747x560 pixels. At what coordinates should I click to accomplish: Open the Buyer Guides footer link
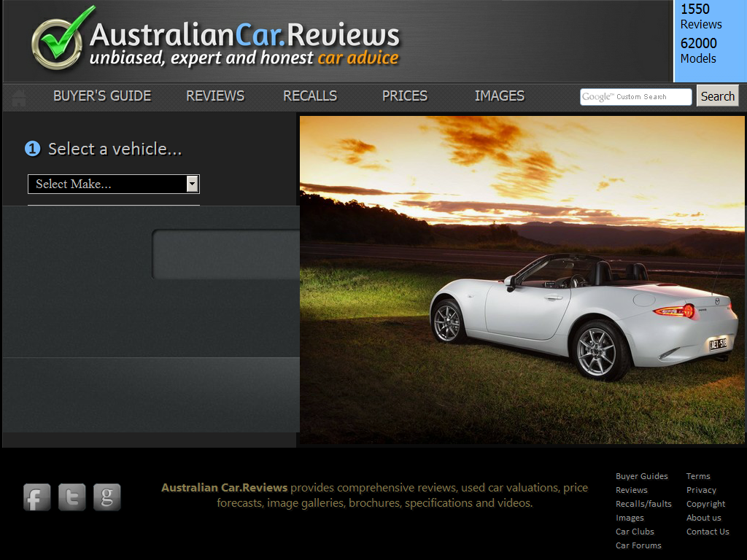(642, 476)
